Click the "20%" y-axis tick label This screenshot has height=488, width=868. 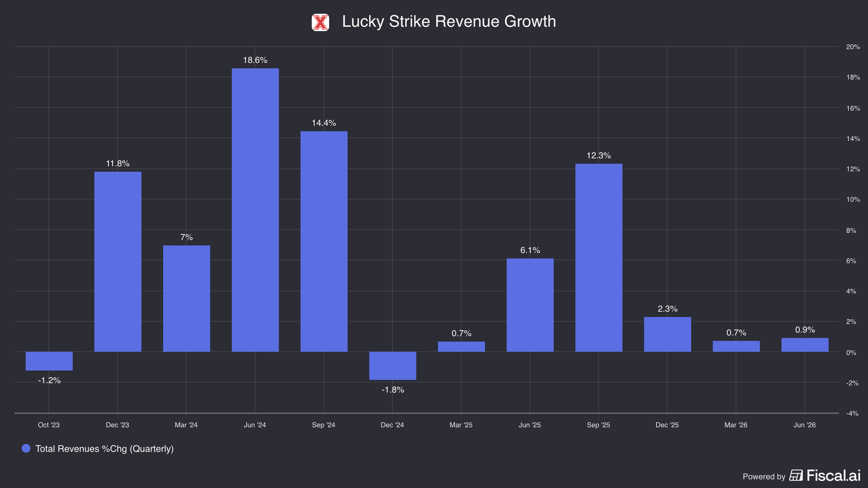(x=853, y=47)
